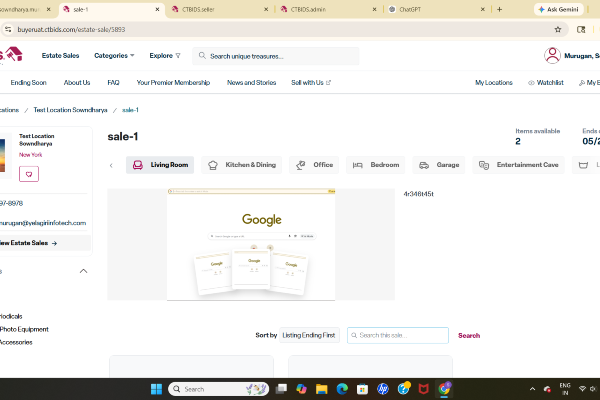Open Windows Start menu

pos(156,389)
